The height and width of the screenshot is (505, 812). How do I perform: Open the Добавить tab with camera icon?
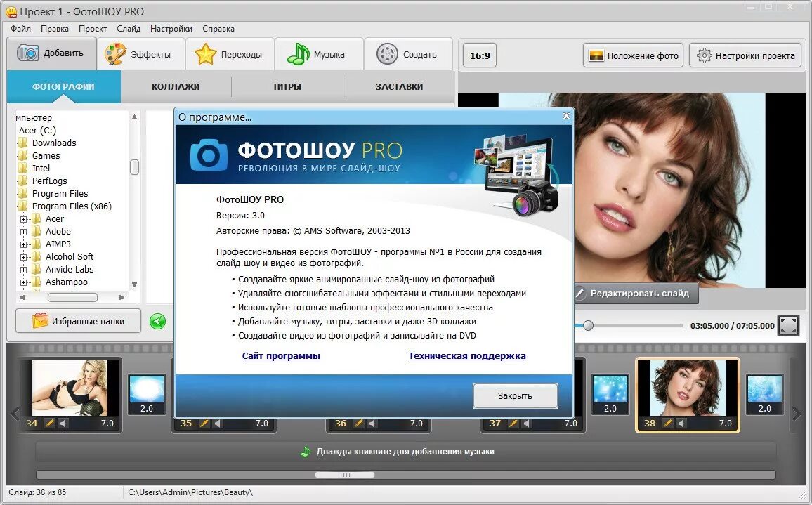coord(51,53)
